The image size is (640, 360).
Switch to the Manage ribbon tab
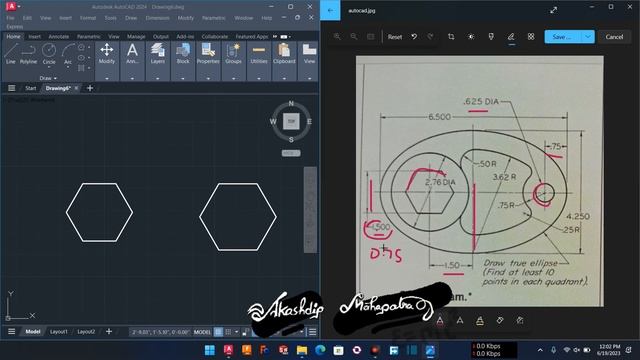click(136, 37)
